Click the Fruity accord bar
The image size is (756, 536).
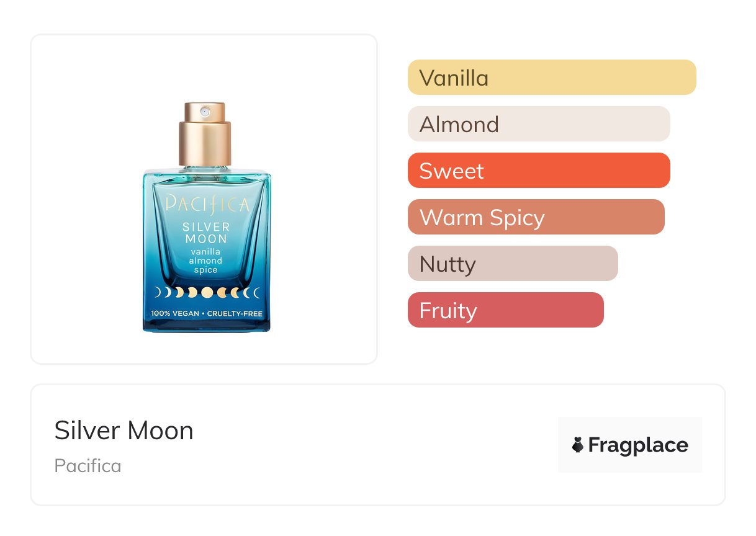[x=506, y=310]
